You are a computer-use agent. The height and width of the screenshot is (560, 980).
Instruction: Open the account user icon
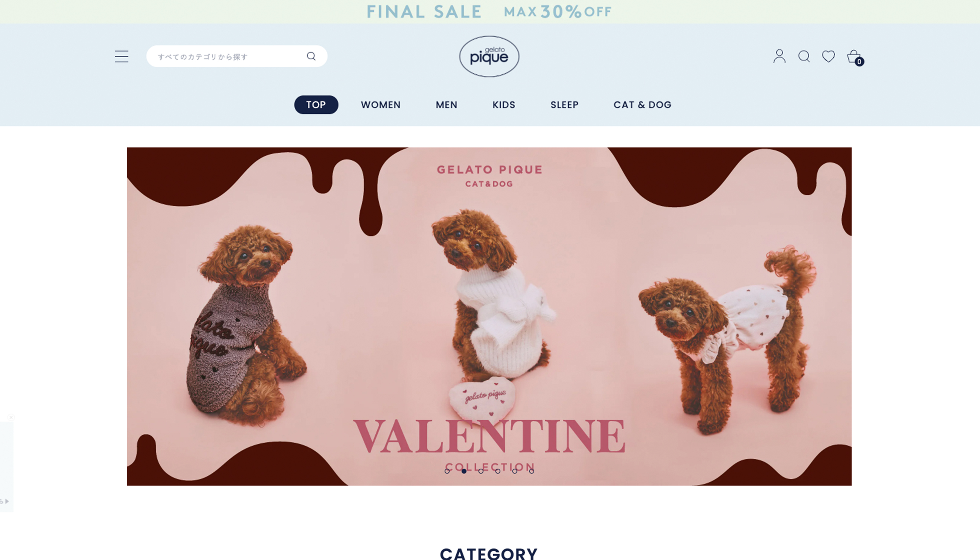click(779, 56)
